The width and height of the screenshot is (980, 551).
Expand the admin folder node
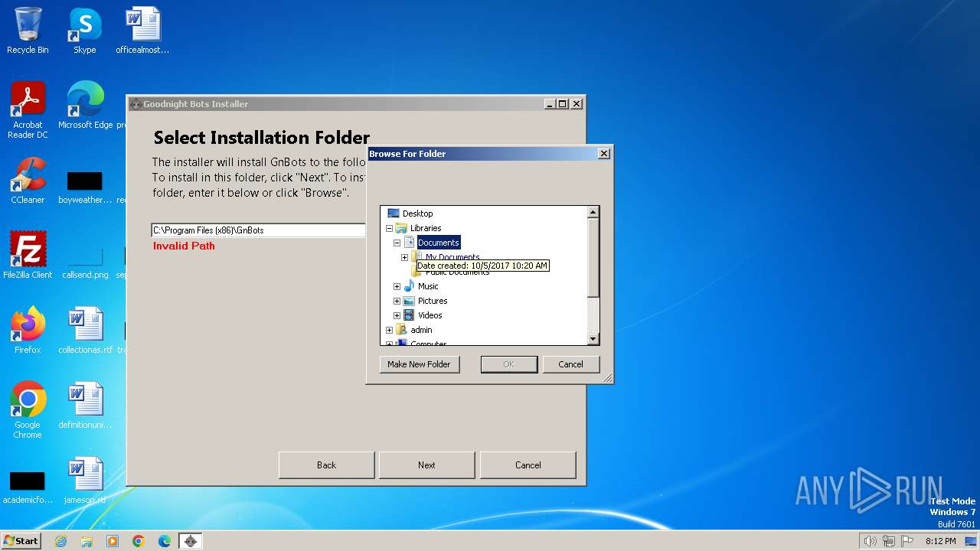(x=389, y=330)
